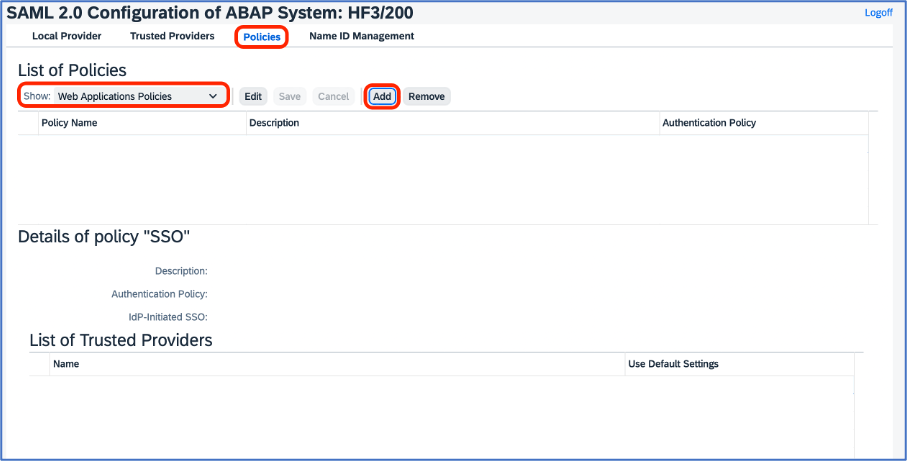Select the Policies tab
The image size is (908, 462).
[x=262, y=37]
